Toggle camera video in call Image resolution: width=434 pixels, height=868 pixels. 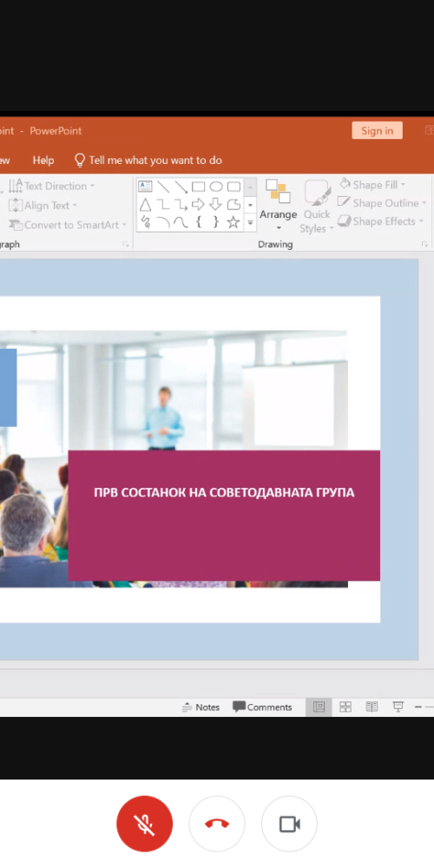tap(290, 824)
